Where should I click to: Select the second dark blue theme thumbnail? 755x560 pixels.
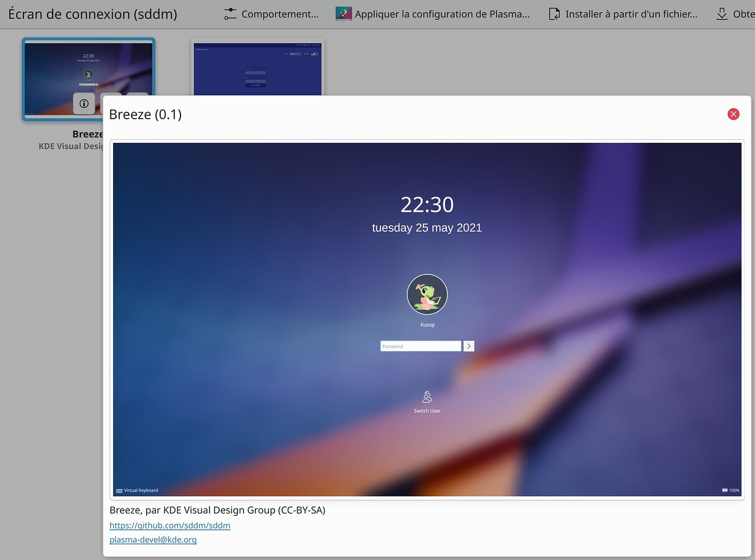point(257,67)
